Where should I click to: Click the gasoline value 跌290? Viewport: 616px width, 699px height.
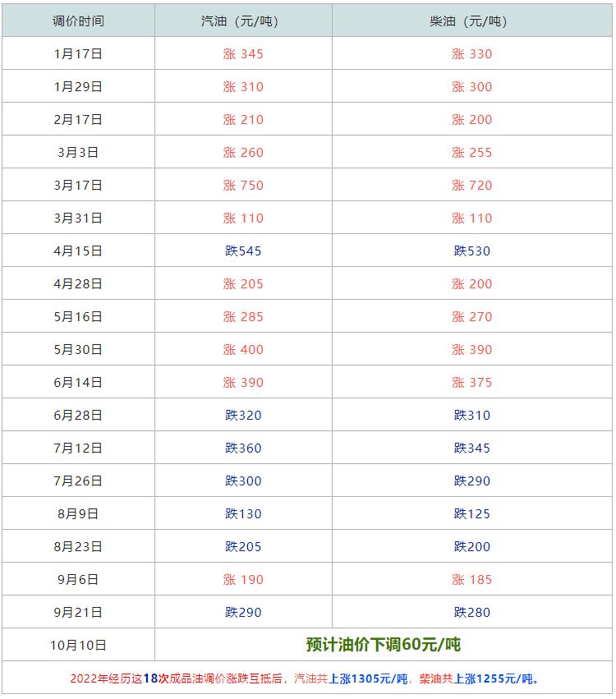(x=243, y=613)
